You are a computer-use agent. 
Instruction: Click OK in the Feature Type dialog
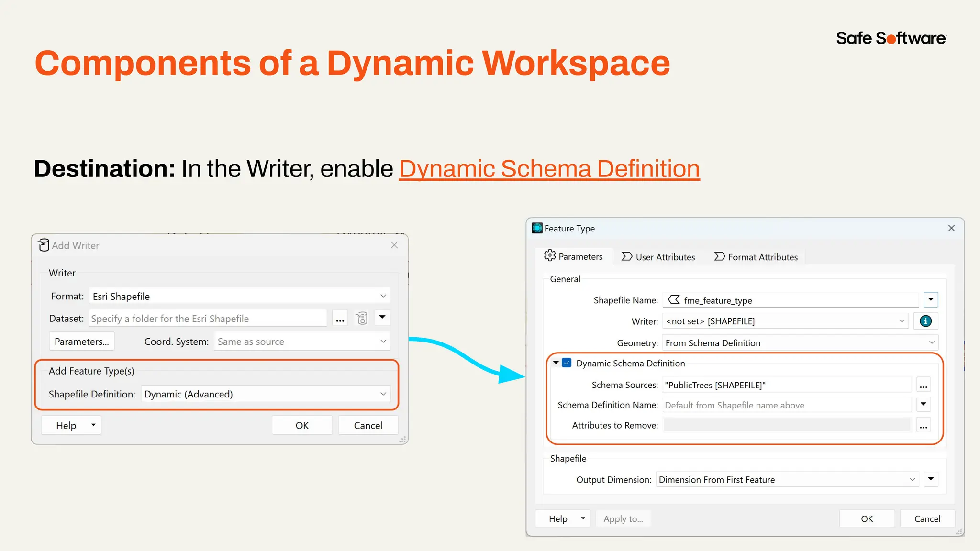[867, 518]
